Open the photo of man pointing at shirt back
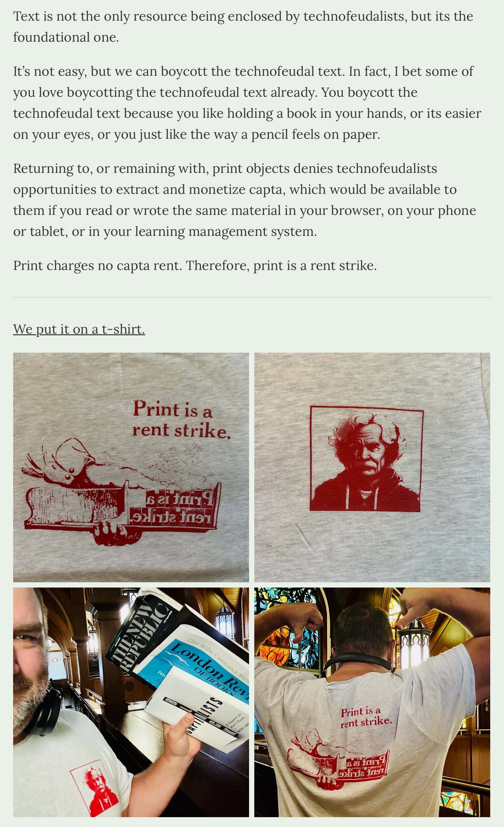This screenshot has width=504, height=827. click(x=372, y=702)
